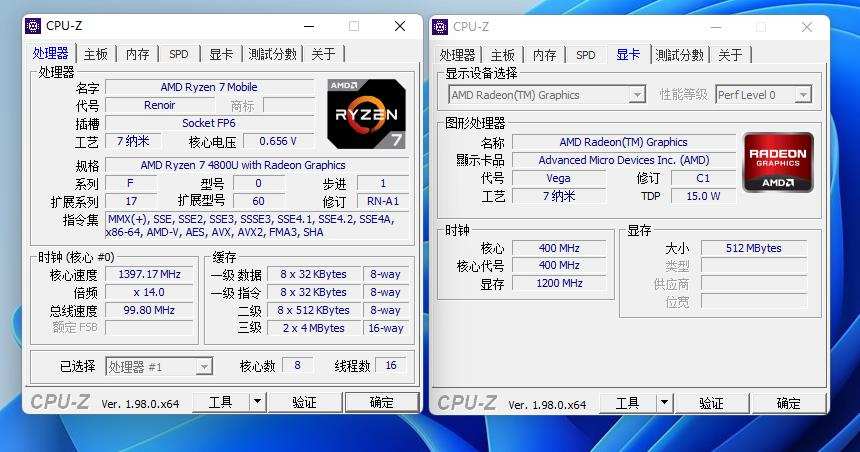Switch to 处理器 tab in right window
The width and height of the screenshot is (860, 452).
[x=457, y=55]
